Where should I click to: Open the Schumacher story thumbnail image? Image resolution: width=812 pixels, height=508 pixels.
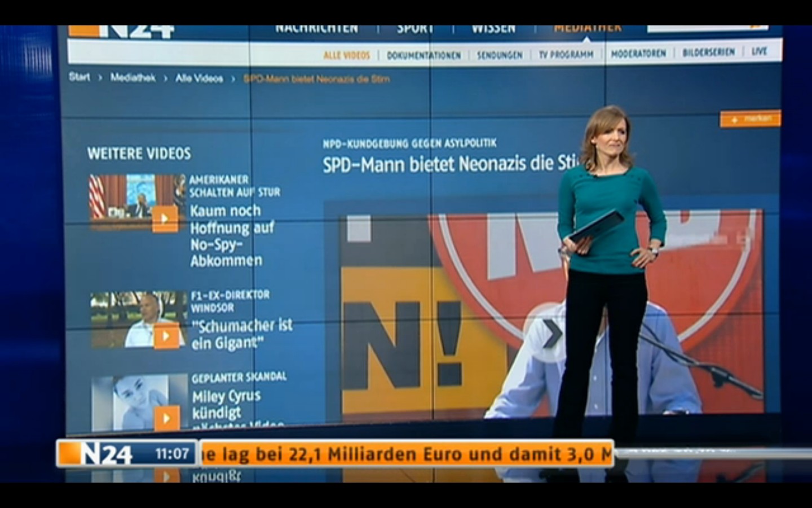tap(138, 319)
